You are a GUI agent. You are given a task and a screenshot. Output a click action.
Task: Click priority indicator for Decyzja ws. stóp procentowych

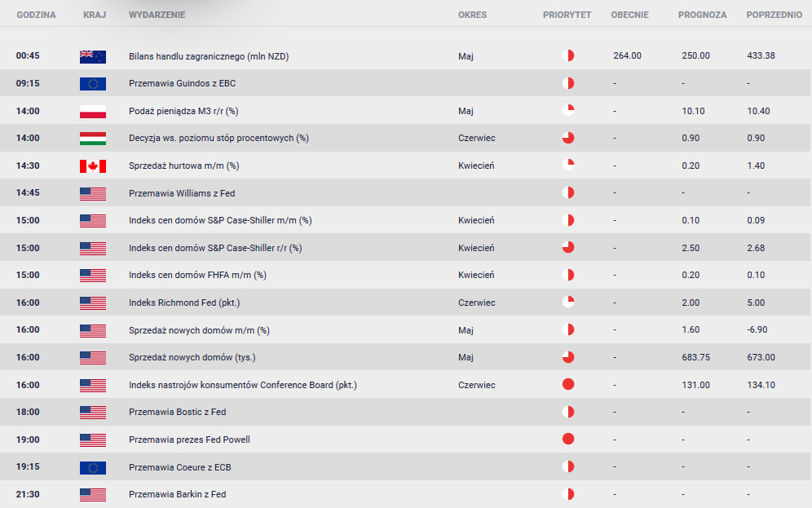point(568,138)
